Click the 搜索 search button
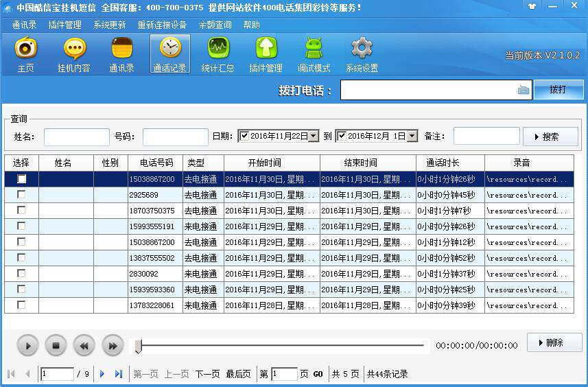This screenshot has height=387, width=588. click(550, 137)
